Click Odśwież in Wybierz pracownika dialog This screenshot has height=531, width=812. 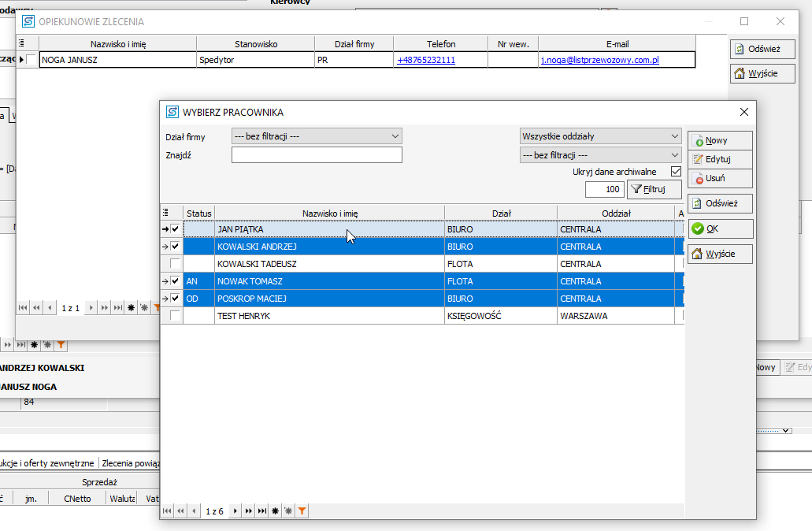[x=720, y=203]
